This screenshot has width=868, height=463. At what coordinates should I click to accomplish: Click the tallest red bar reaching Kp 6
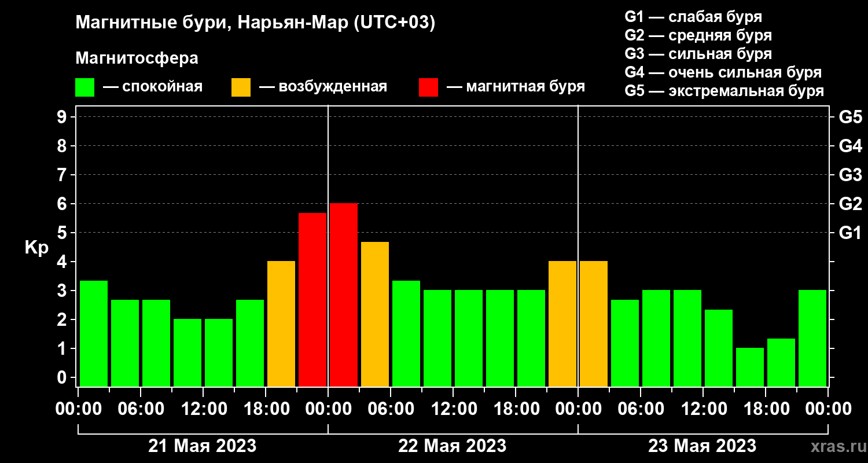344,295
